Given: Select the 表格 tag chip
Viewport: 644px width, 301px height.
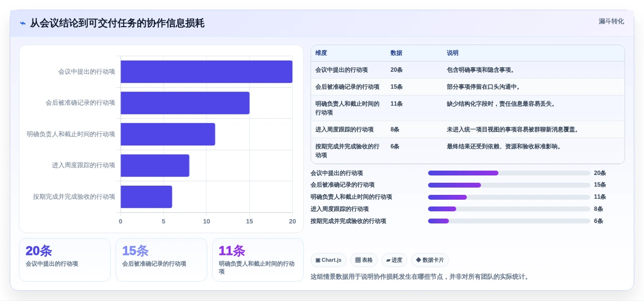Looking at the screenshot, I should [x=364, y=260].
